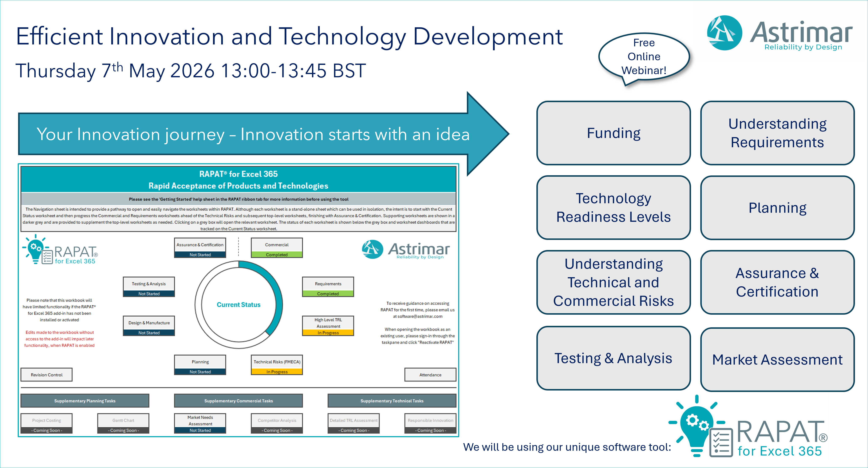Open the Project Costing box

click(47, 424)
